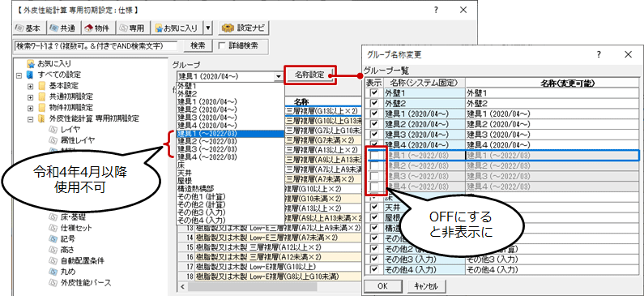Choose 屋根 in the group dropdown list
644x296 pixels.
pyautogui.click(x=230, y=181)
